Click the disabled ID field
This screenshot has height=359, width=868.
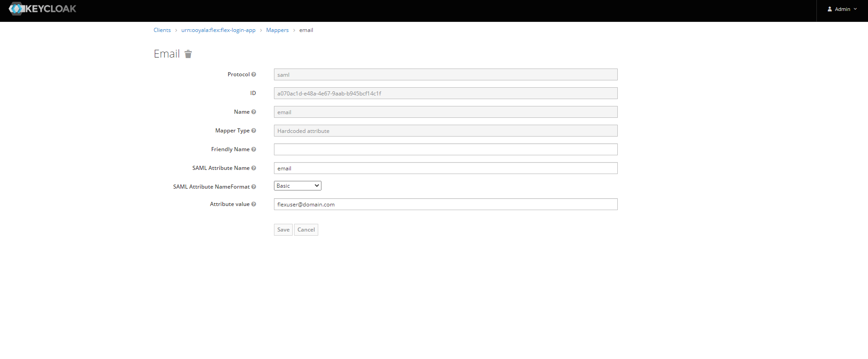coord(445,93)
